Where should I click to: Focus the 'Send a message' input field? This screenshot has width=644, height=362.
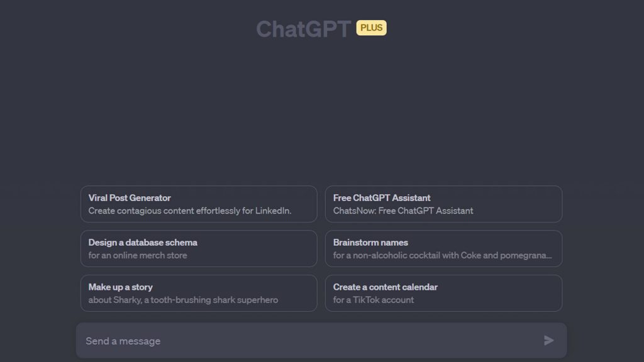coord(308,341)
